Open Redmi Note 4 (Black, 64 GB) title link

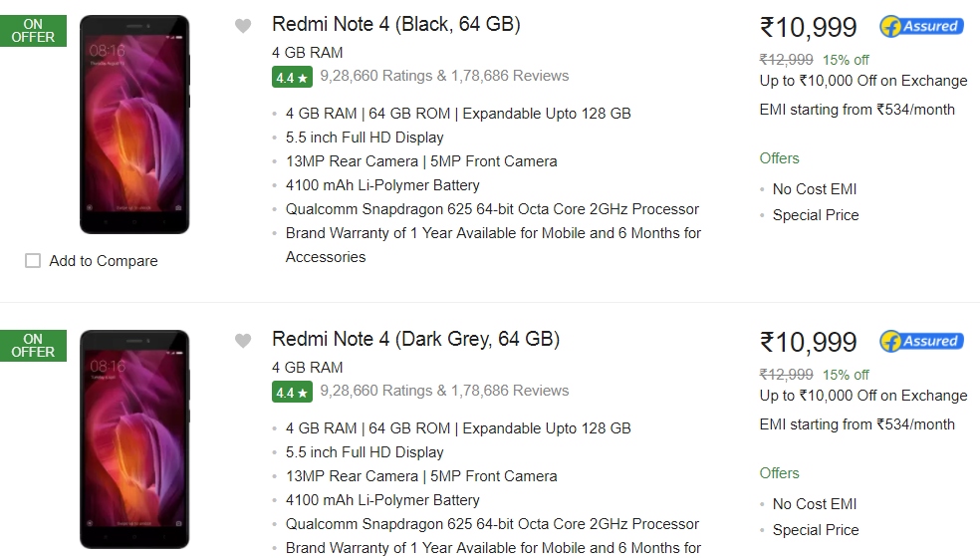point(396,24)
